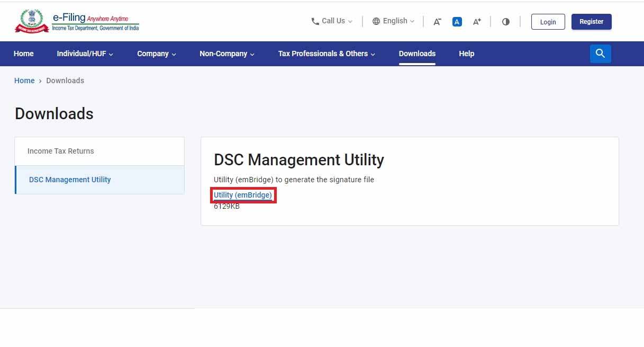Open the Company navigation dropdown
The image size is (644, 347).
click(156, 54)
